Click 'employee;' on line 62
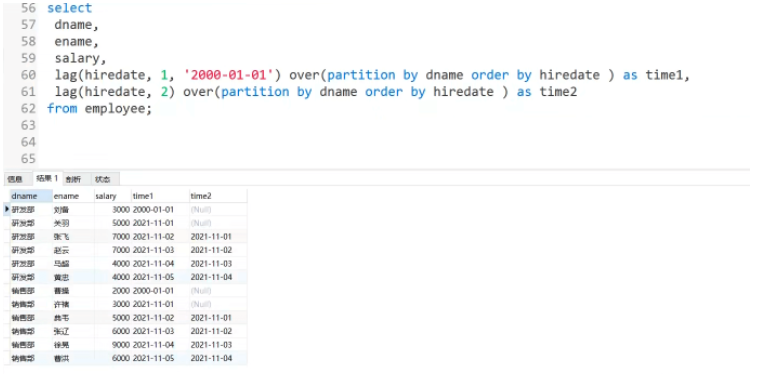This screenshot has width=760, height=374. pyautogui.click(x=119, y=109)
